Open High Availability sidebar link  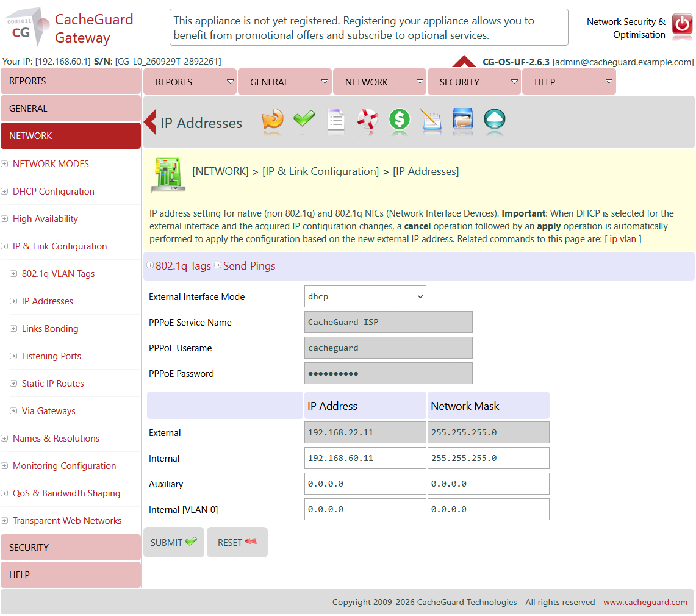(45, 219)
